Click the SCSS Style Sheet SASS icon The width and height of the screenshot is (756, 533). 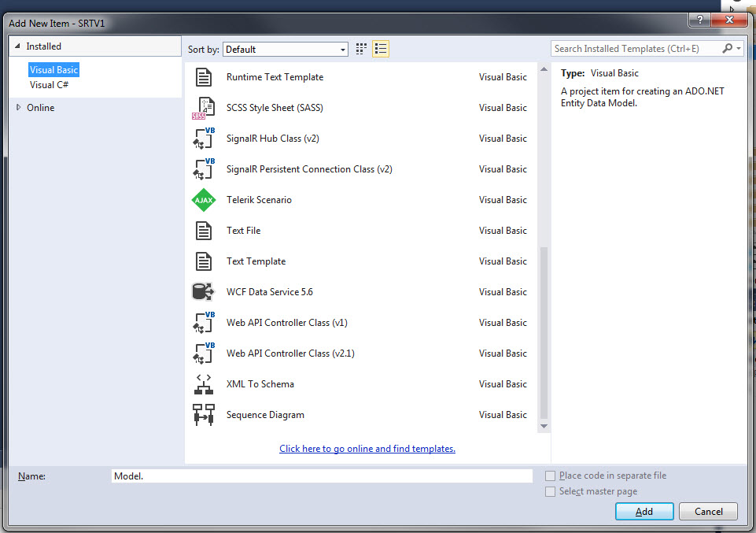(x=204, y=108)
